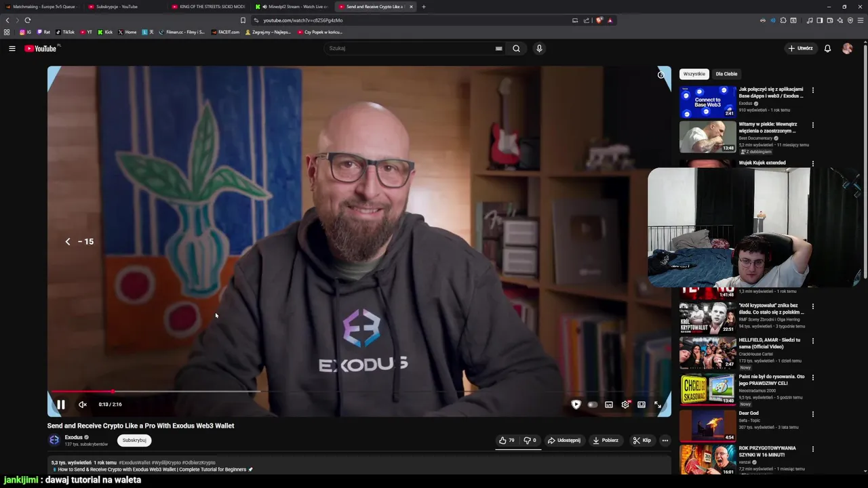Viewport: 868px width, 488px height.
Task: Open the TikTok bookmark
Action: pyautogui.click(x=65, y=32)
